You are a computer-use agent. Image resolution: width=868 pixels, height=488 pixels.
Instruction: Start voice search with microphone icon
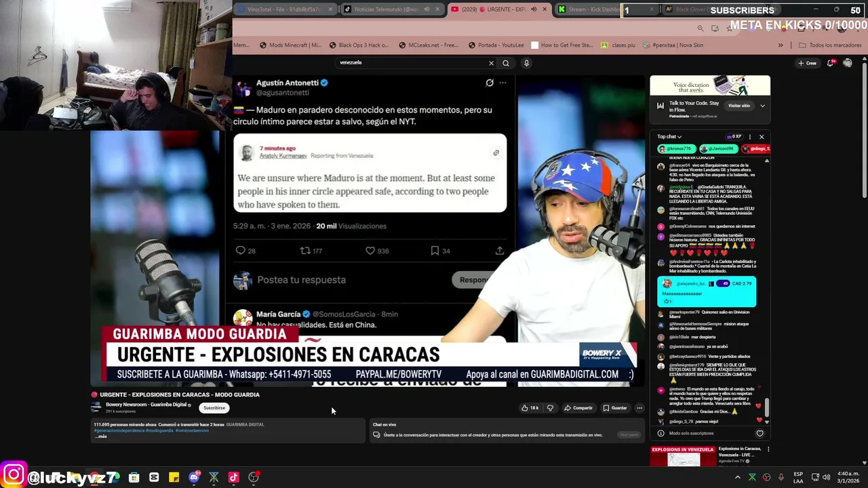click(526, 63)
